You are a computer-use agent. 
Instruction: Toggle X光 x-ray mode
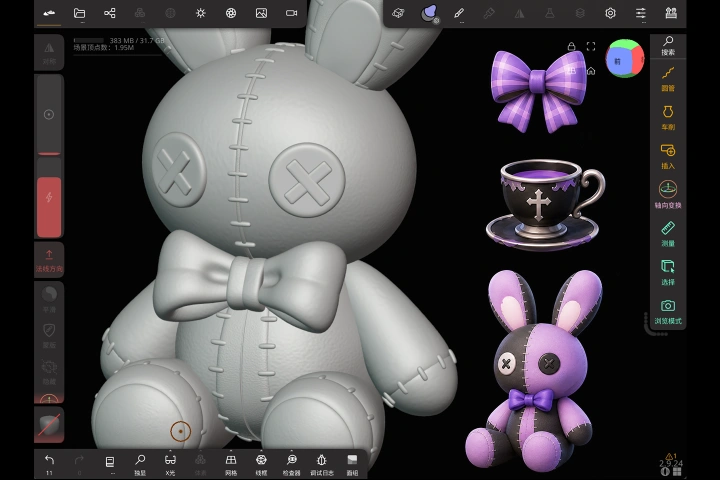(170, 464)
